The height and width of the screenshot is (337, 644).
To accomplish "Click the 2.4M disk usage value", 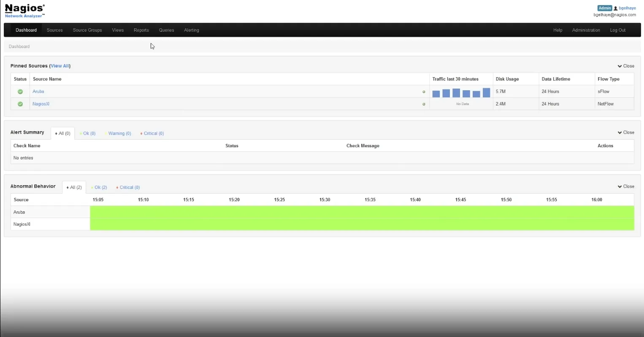I will 501,104.
